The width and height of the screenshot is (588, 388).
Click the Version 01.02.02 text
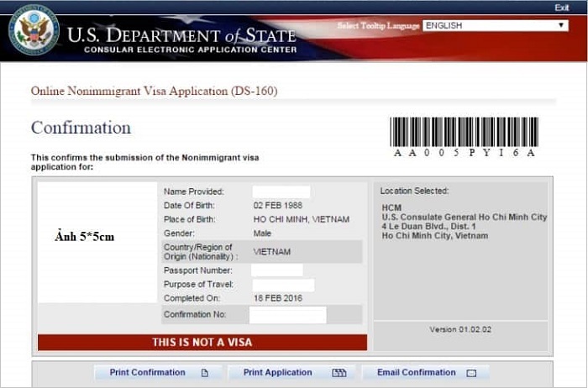pos(460,329)
